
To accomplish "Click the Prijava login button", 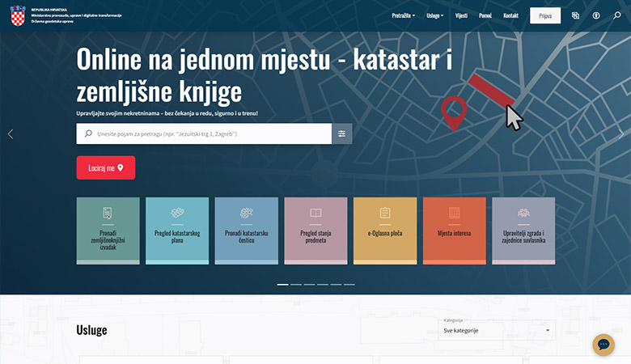I will pos(544,15).
